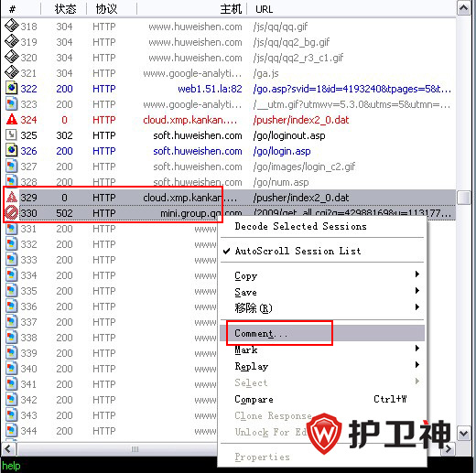Click the cached diamond icon of session 318
This screenshot has width=476, height=473.
(x=12, y=26)
